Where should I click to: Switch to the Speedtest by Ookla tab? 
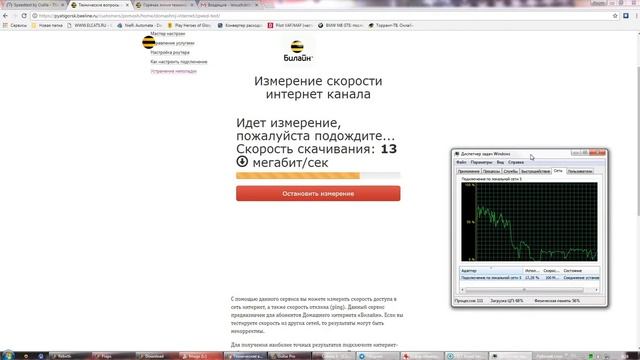point(35,5)
